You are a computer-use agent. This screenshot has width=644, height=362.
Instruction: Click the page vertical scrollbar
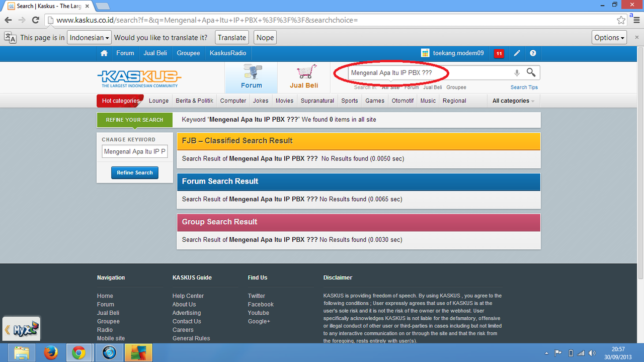[x=640, y=163]
